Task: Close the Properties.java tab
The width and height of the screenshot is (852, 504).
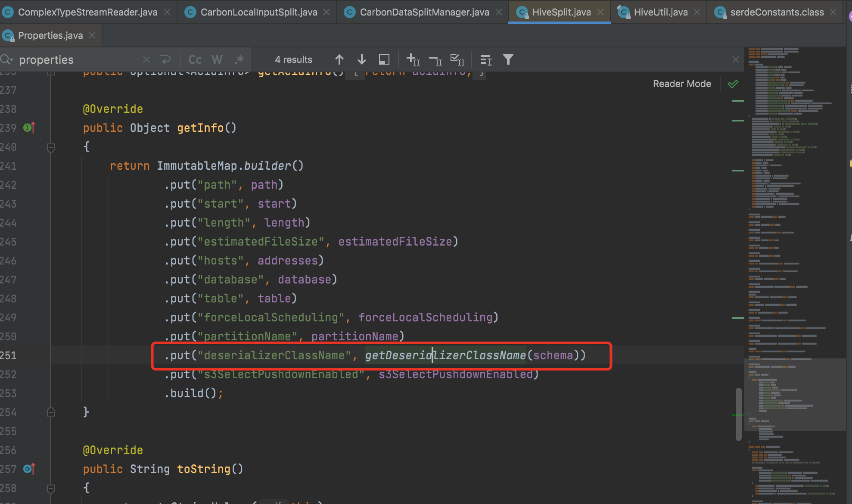Action: [x=92, y=35]
